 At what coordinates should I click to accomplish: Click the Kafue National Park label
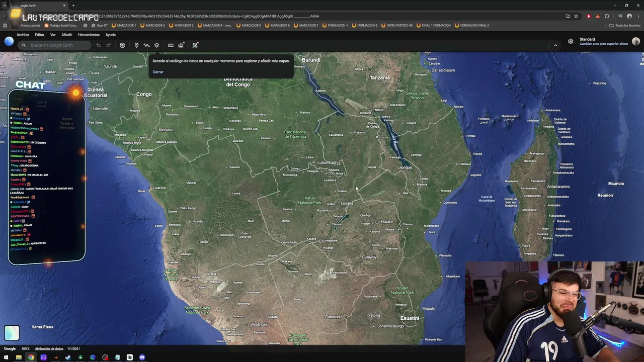pos(309,201)
